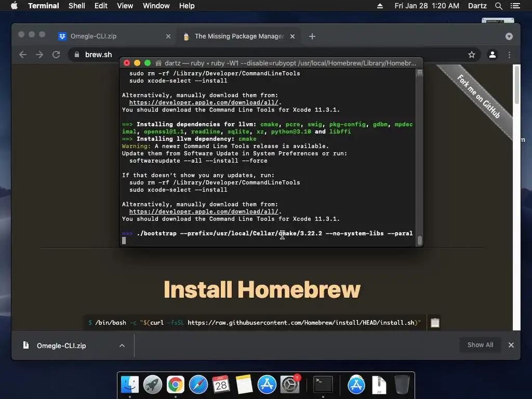Expand Omegle-CLI.zip download options chevron
The height and width of the screenshot is (399, 532).
pos(122,345)
